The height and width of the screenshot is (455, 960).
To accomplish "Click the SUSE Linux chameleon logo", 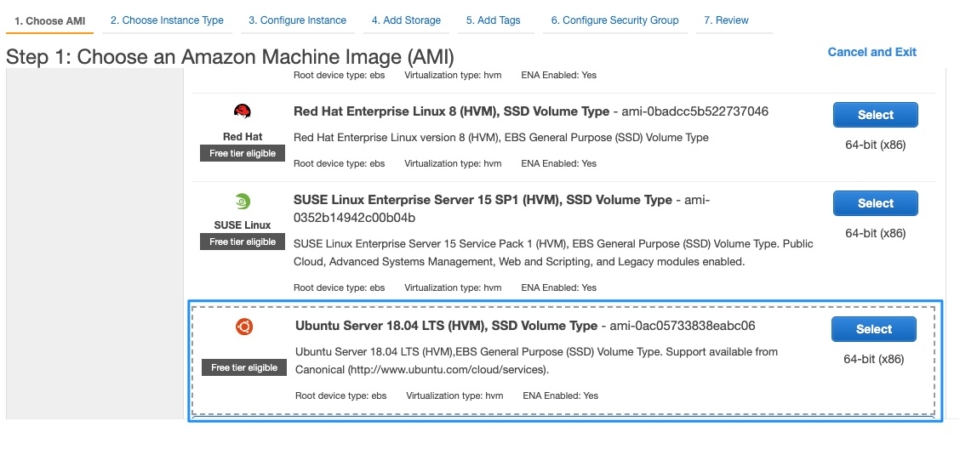I will (242, 201).
